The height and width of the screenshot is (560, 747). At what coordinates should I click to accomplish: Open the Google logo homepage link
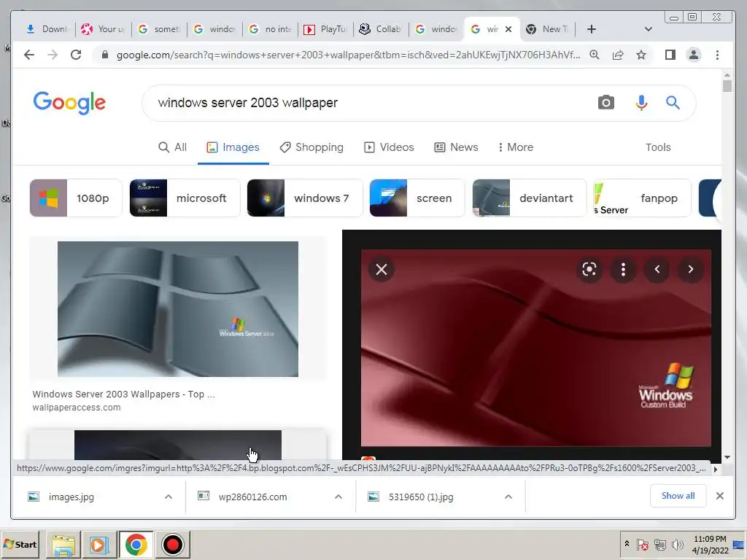(x=69, y=102)
